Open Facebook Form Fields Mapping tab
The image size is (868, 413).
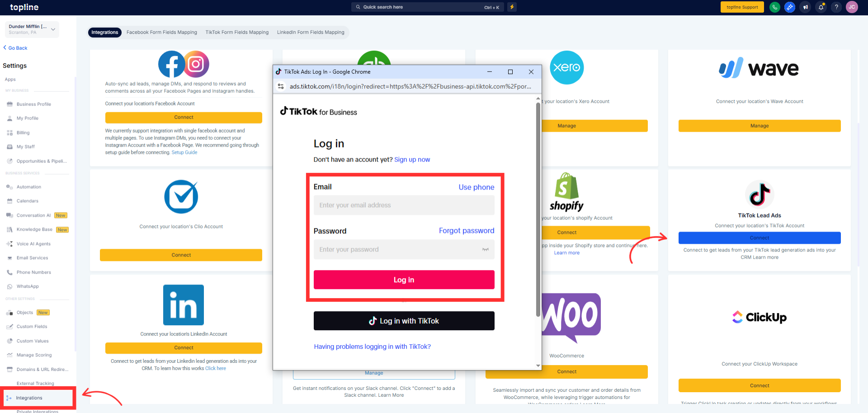(x=162, y=33)
